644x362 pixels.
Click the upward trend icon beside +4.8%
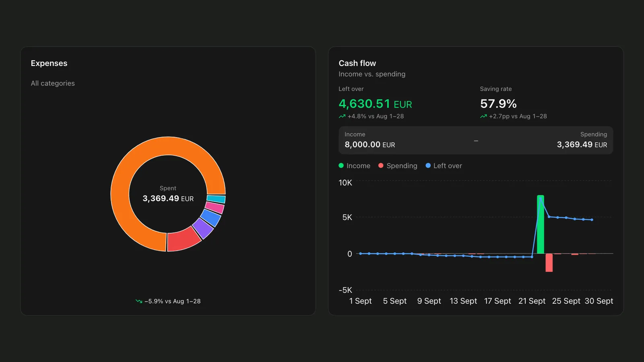pyautogui.click(x=342, y=116)
